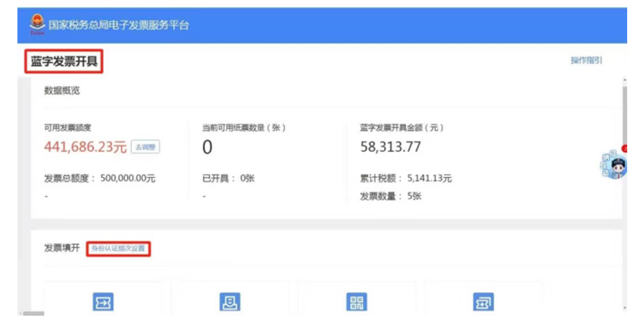Click the 当前可用纸票数量（张） label

(244, 128)
